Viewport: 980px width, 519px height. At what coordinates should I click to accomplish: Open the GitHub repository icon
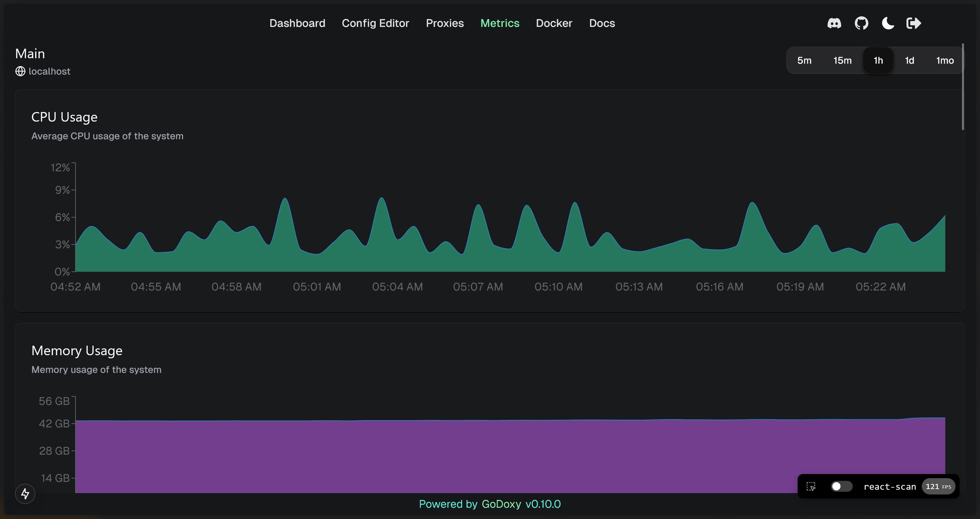pos(861,23)
